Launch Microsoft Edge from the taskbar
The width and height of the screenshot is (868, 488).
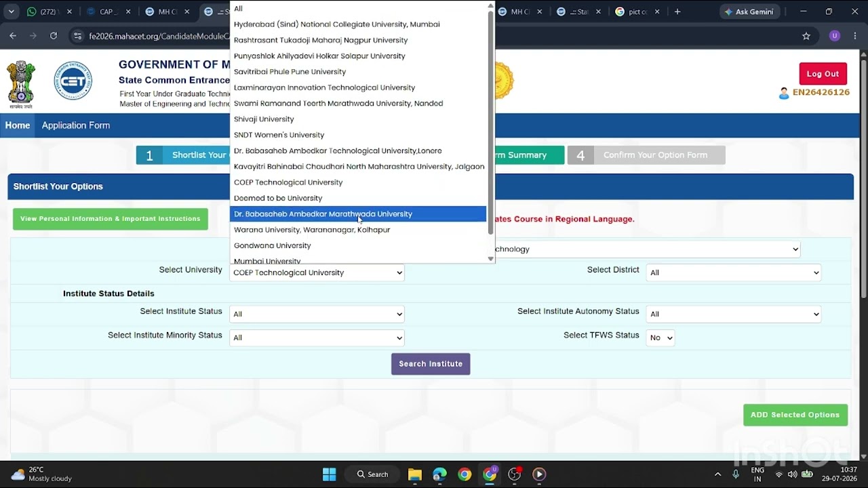[439, 474]
